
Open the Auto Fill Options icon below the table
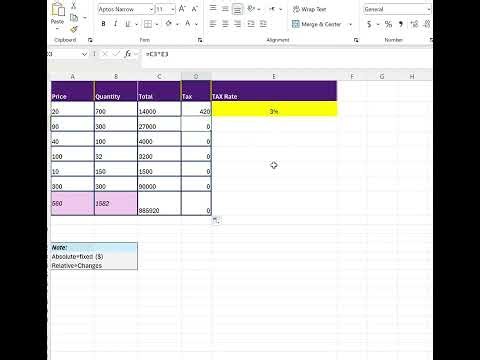point(216,220)
